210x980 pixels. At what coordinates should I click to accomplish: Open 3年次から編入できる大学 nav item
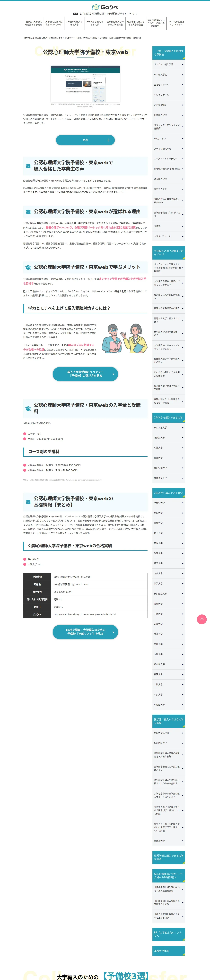(95, 23)
